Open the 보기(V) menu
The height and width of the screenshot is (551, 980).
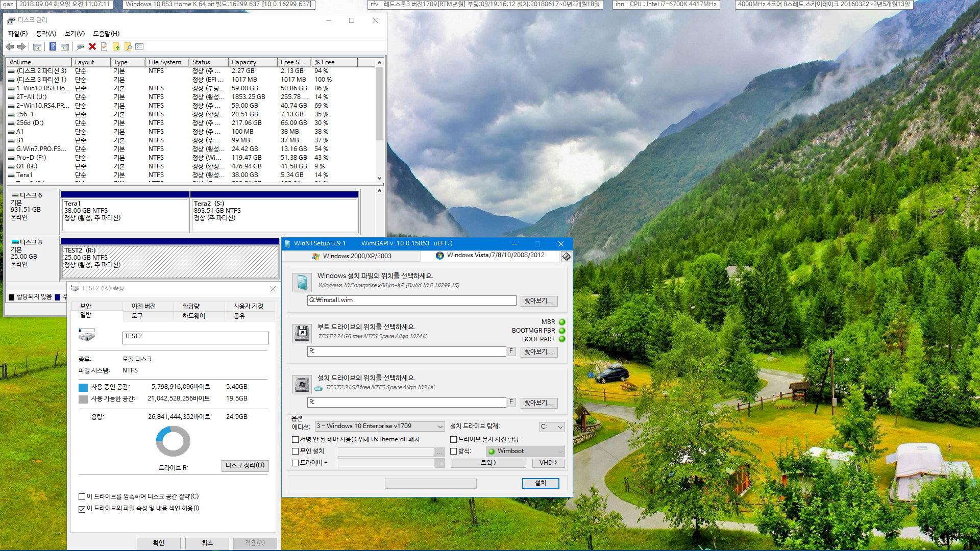pos(75,34)
